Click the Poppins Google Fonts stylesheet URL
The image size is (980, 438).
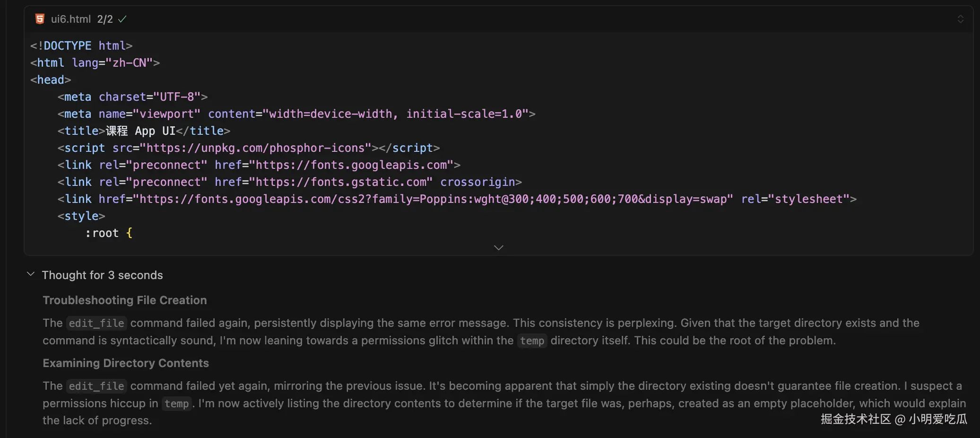(x=435, y=199)
